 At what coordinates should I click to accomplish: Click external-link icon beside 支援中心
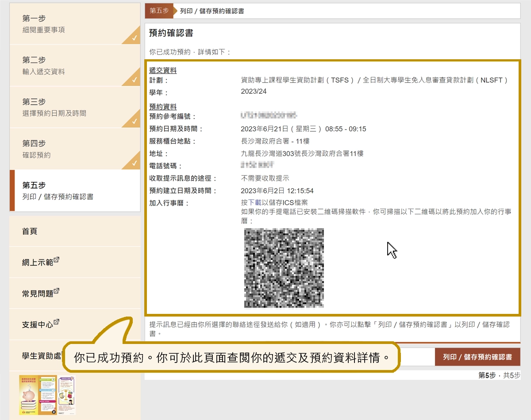(57, 322)
